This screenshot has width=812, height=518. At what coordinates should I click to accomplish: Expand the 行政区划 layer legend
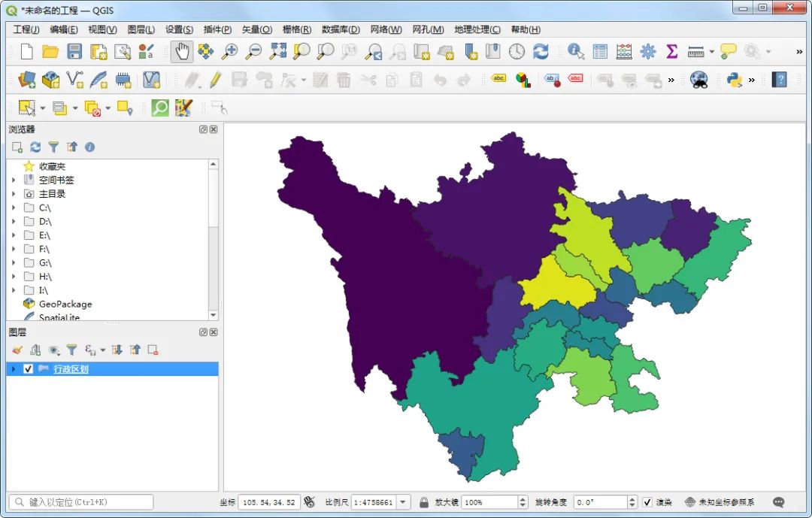coord(14,369)
